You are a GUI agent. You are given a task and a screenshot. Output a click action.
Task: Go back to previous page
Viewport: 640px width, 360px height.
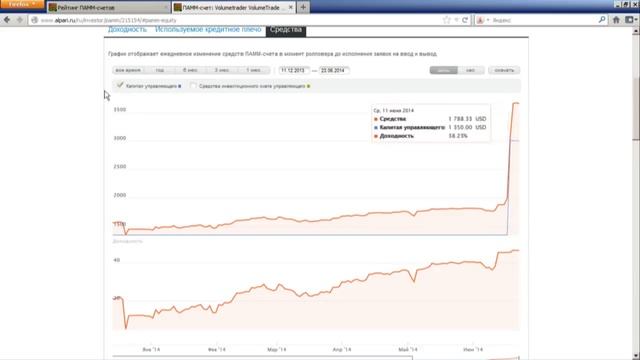tap(7, 20)
